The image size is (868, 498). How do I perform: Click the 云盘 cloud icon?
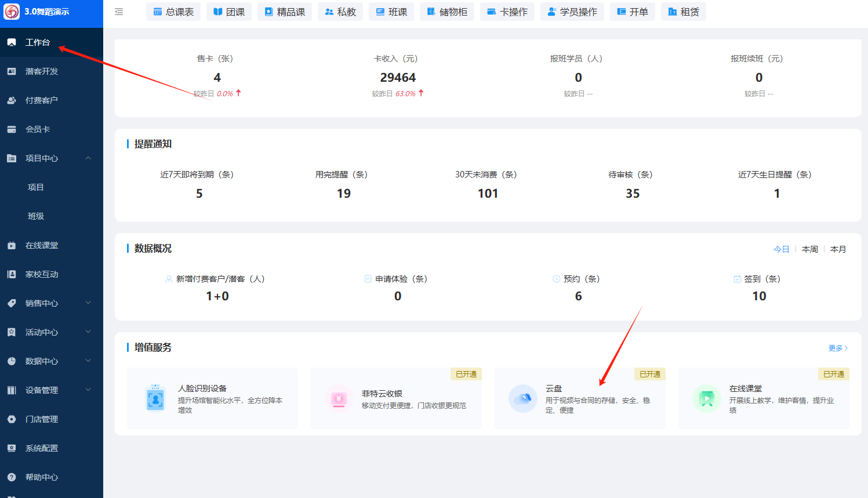(522, 399)
